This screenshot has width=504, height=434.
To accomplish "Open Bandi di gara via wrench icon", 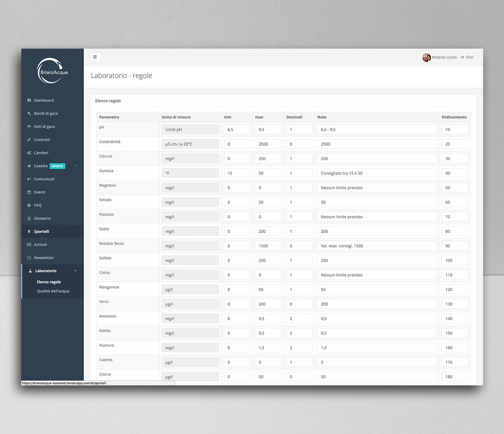I will point(29,113).
